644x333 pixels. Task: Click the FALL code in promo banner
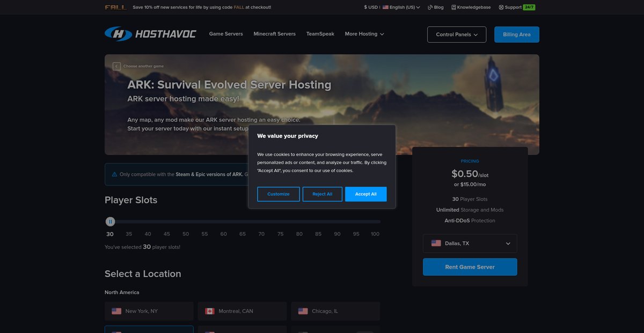tap(239, 8)
